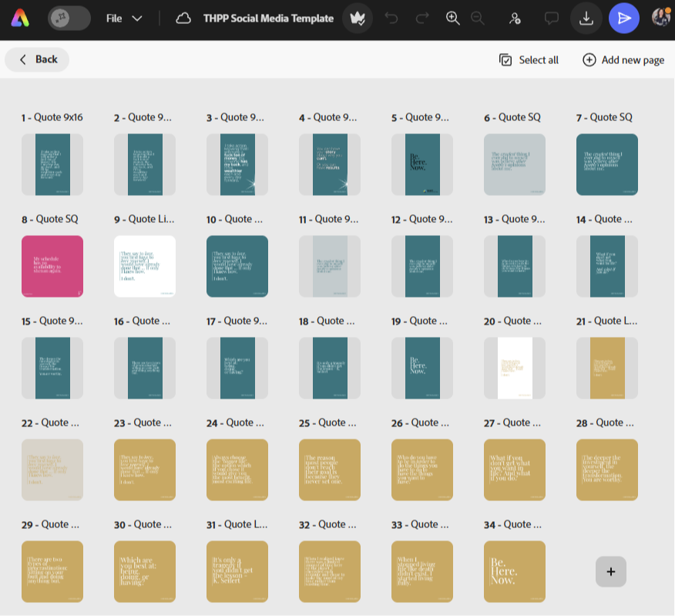Screen dimensions: 675x616
Task: Click the '4 - Quote 9...' page title
Action: 328,117
